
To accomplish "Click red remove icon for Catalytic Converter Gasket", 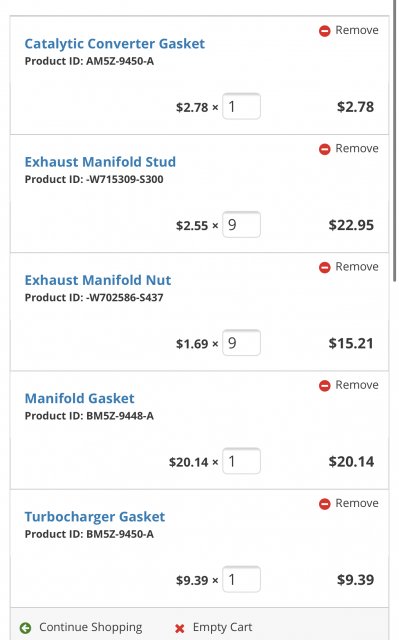I will 324,31.
